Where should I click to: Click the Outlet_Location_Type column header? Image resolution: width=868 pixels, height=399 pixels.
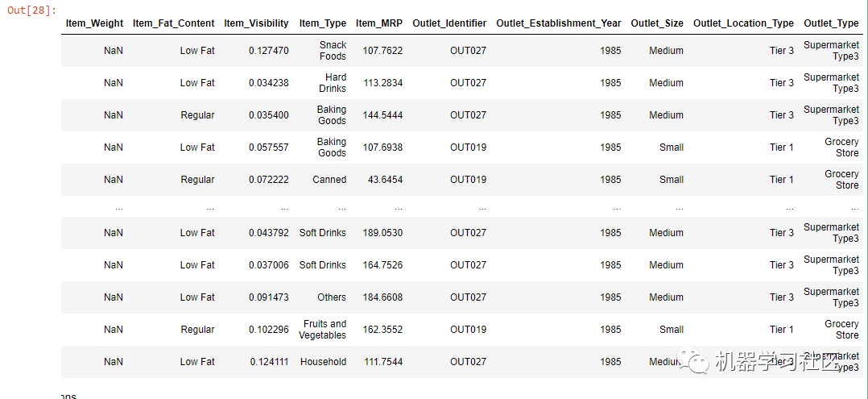pos(743,23)
